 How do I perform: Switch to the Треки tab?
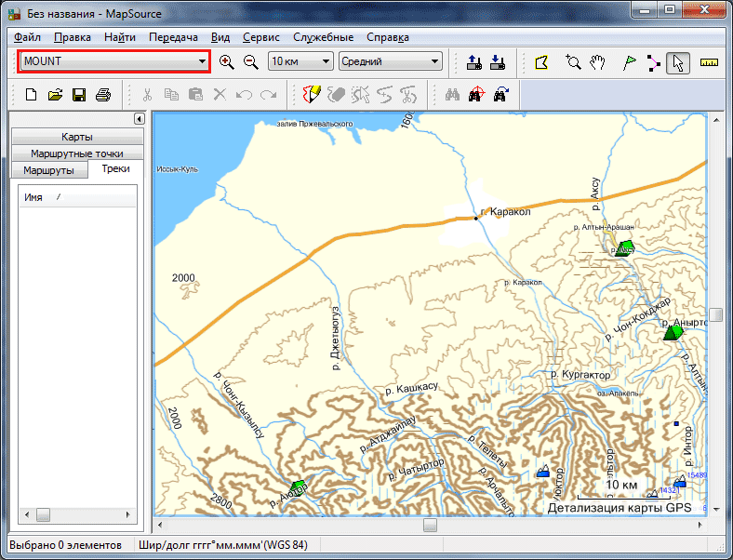[x=115, y=168]
